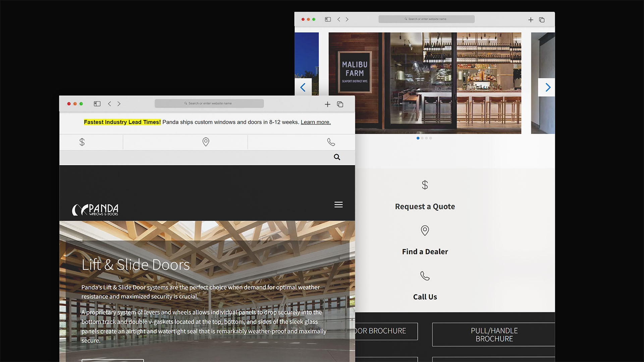Image resolution: width=644 pixels, height=362 pixels.
Task: Click the Malibu Farm restaurant photo
Action: point(425,83)
